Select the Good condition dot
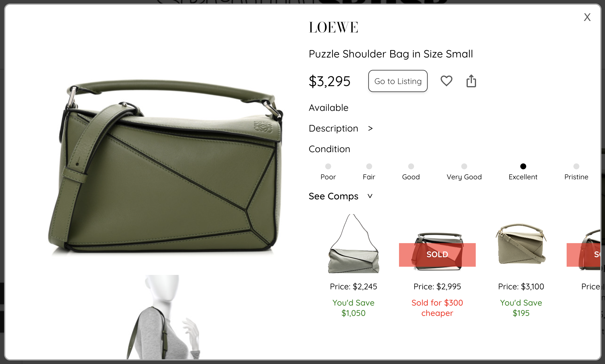The image size is (605, 364). (411, 166)
